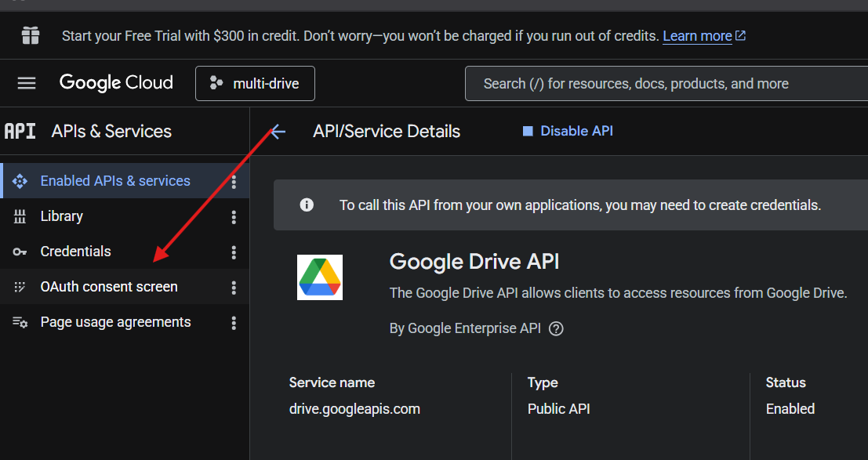Click the Public API type value
Image resolution: width=868 pixels, height=460 pixels.
coord(558,409)
